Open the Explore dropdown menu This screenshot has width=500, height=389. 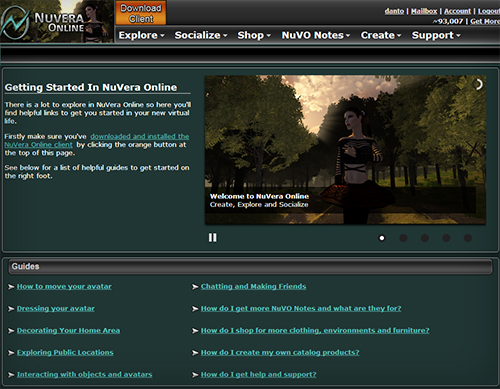[x=141, y=35]
